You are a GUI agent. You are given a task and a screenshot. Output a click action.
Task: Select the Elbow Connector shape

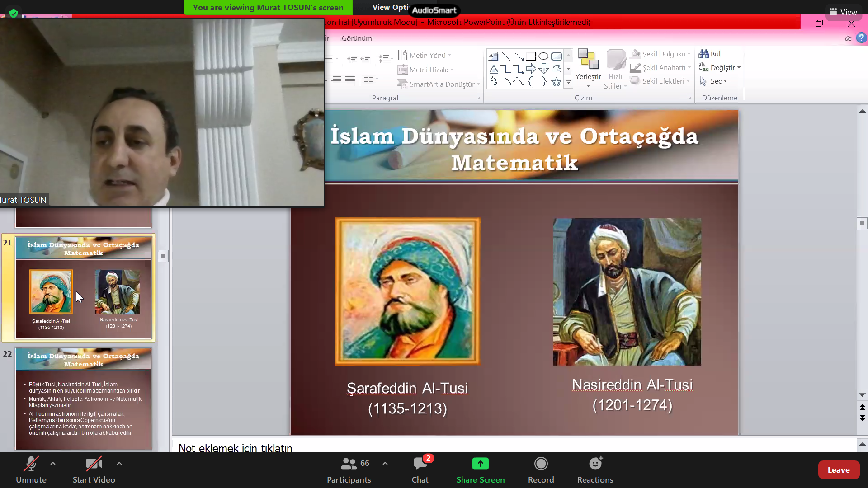[506, 69]
